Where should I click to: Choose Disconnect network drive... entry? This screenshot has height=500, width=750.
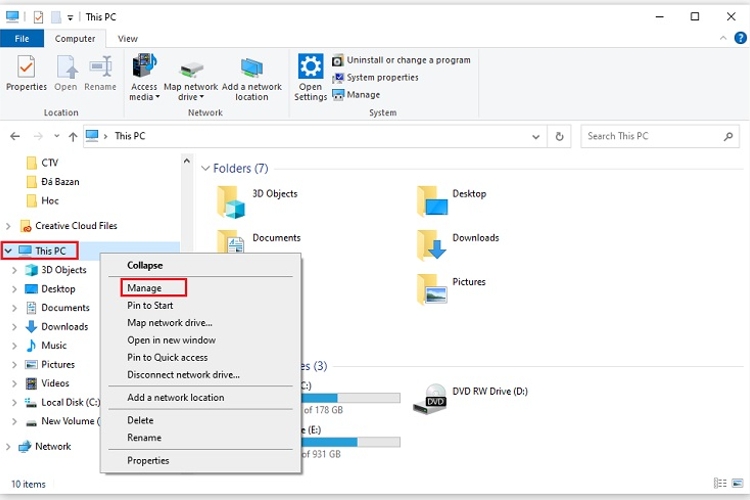[x=183, y=375]
